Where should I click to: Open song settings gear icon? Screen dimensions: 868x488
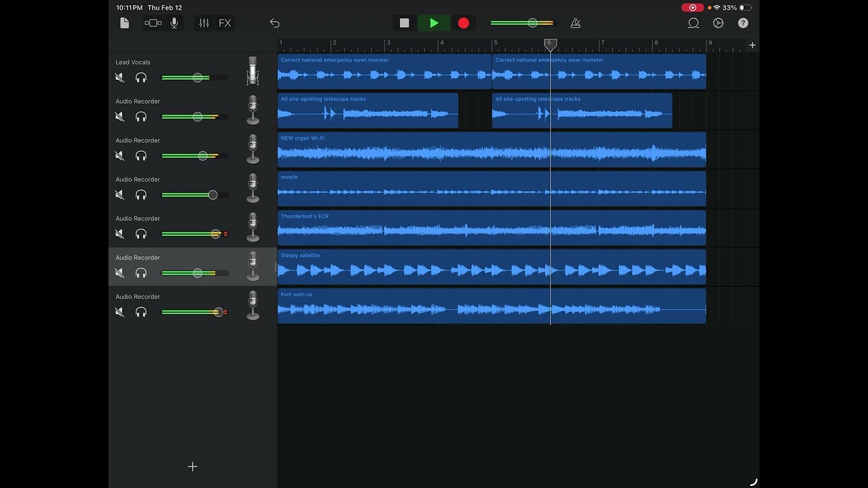pos(718,23)
